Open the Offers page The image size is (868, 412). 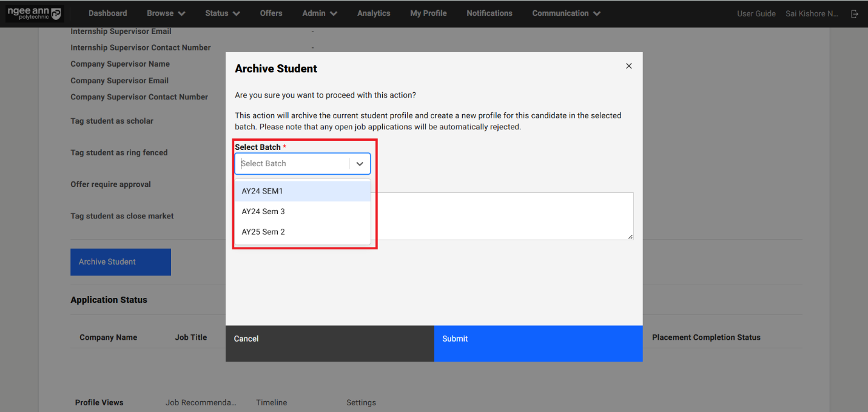click(271, 12)
